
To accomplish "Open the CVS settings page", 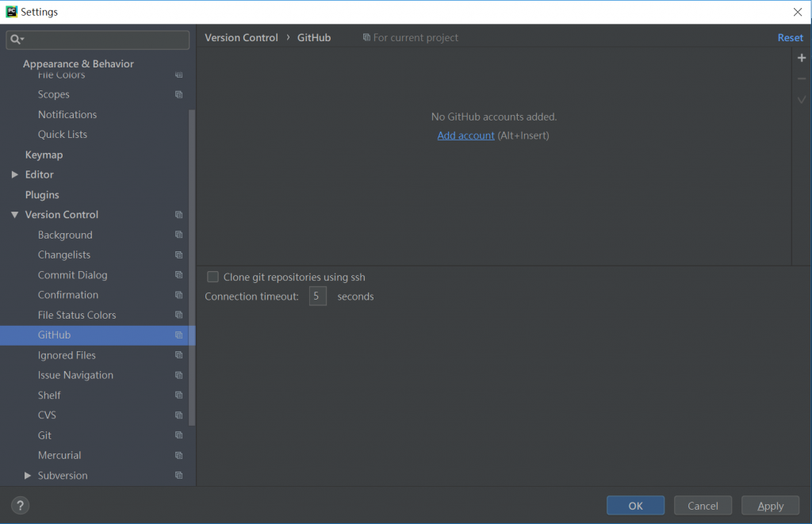I will click(x=47, y=415).
